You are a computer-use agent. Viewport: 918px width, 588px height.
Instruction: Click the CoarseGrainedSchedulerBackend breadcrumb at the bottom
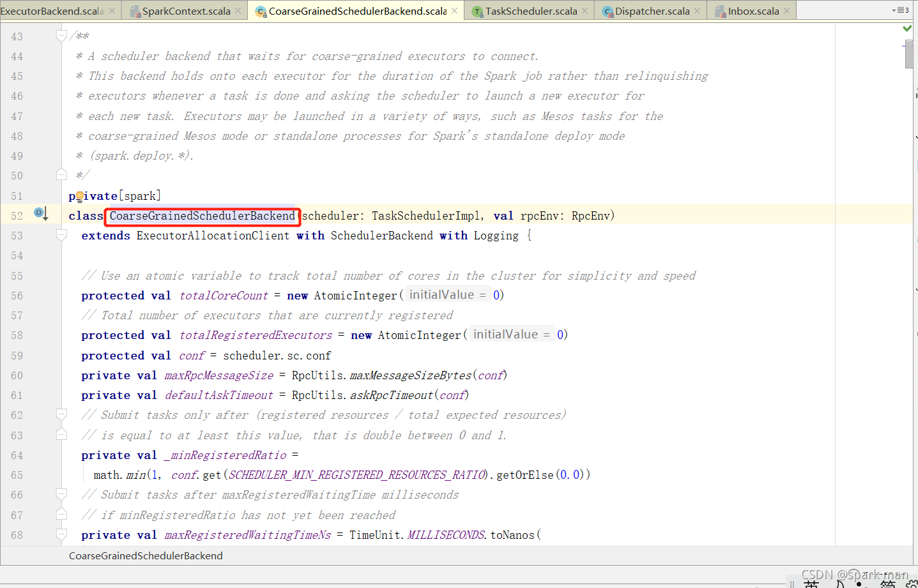point(146,555)
